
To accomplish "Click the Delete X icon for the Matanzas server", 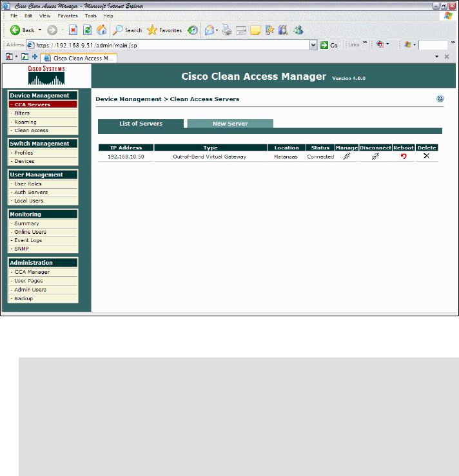I will point(427,156).
